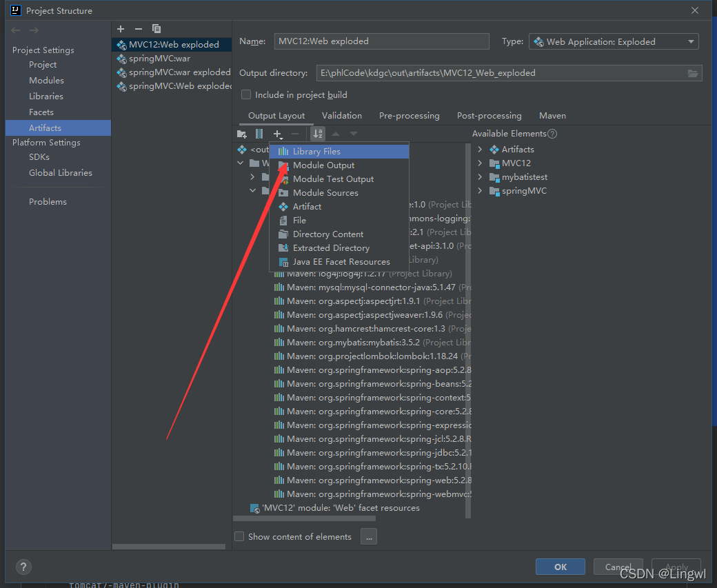Choose Extracted Directory from the popup
The width and height of the screenshot is (717, 588).
339,248
